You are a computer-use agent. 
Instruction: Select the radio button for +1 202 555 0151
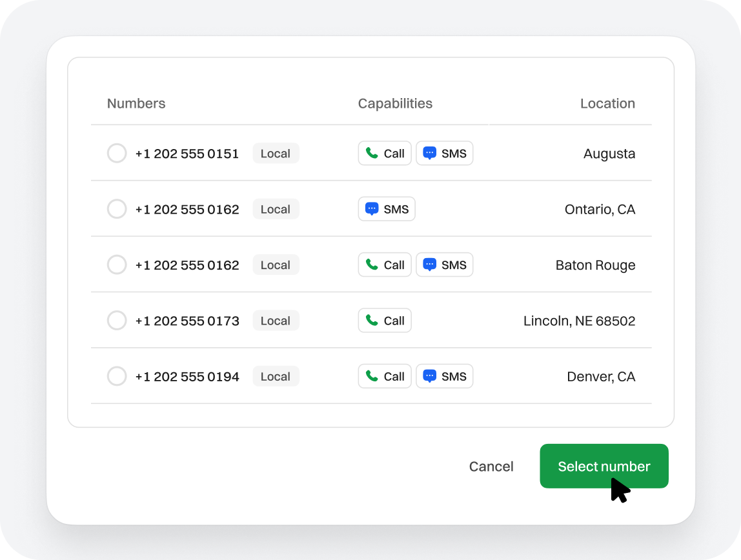pos(117,154)
